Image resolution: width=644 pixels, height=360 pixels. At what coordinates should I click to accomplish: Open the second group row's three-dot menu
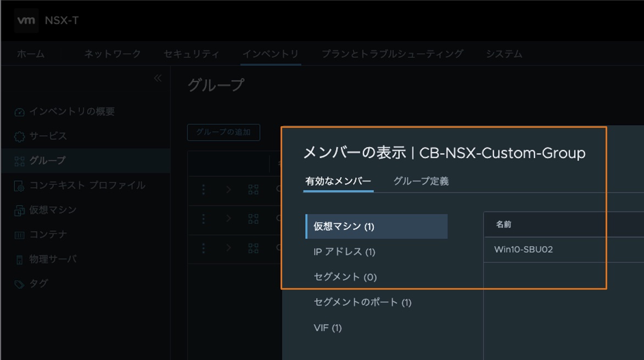click(x=204, y=218)
